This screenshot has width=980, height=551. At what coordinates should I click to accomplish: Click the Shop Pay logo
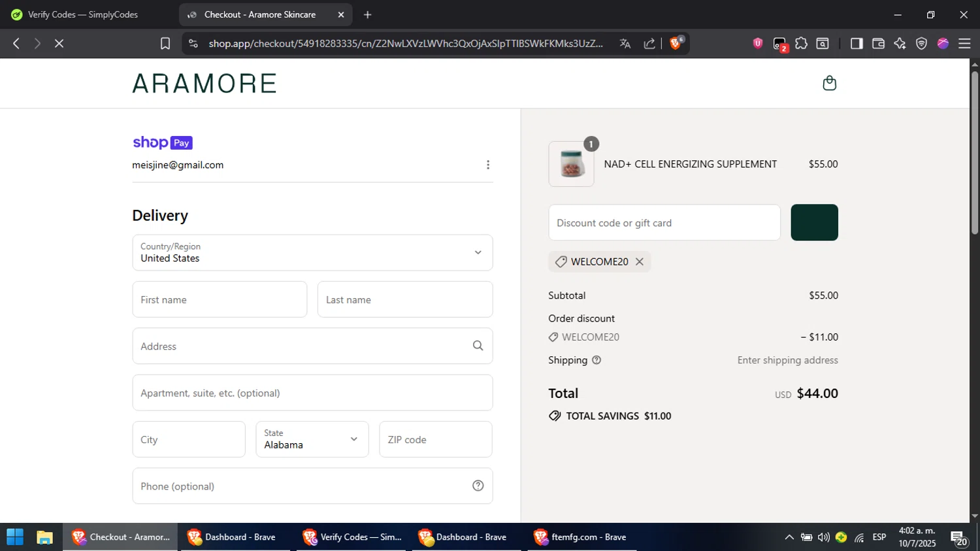tap(163, 142)
